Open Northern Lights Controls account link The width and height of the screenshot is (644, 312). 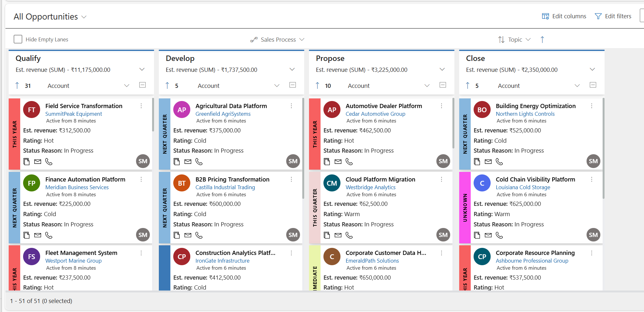525,114
